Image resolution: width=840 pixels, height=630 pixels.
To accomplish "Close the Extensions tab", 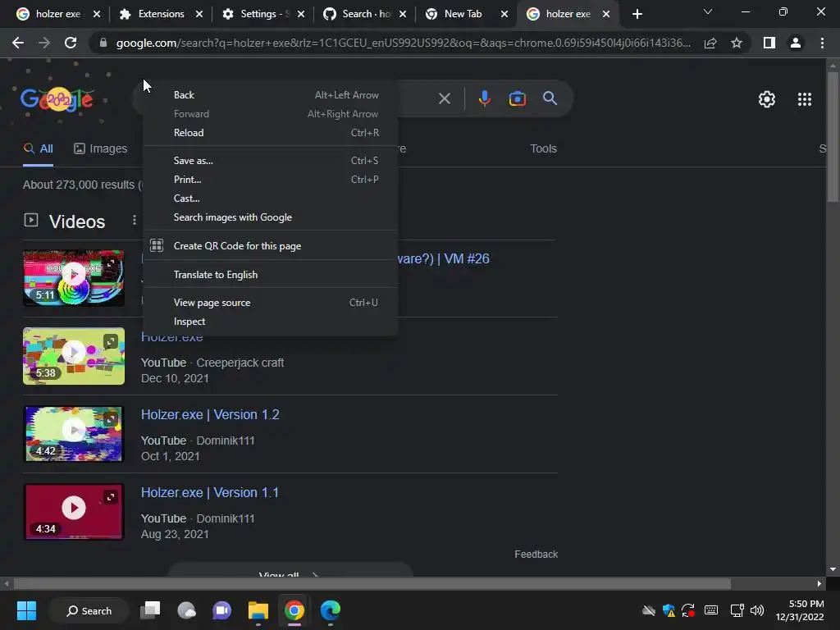I will 199,14.
